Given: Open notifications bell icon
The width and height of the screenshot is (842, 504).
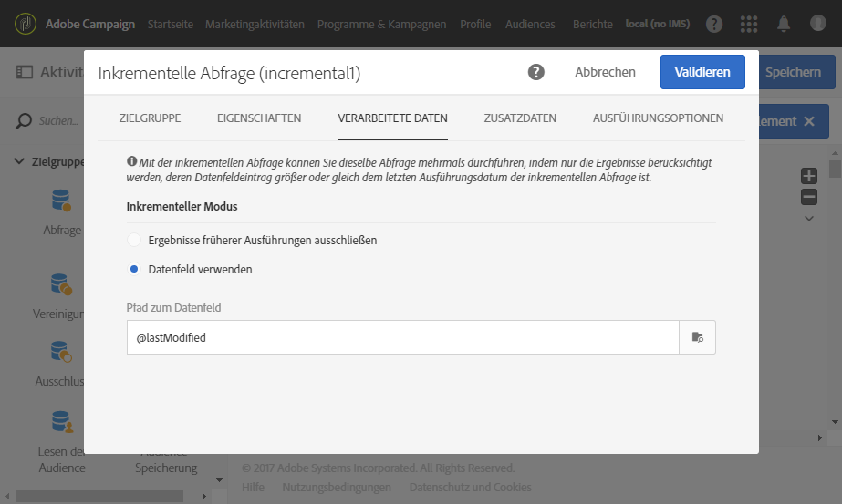Looking at the screenshot, I should pos(784,24).
